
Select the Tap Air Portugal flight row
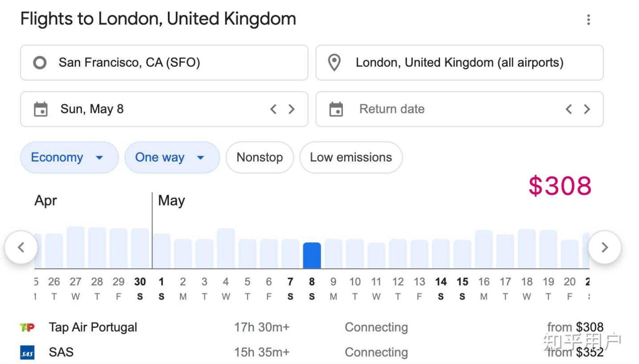point(312,328)
